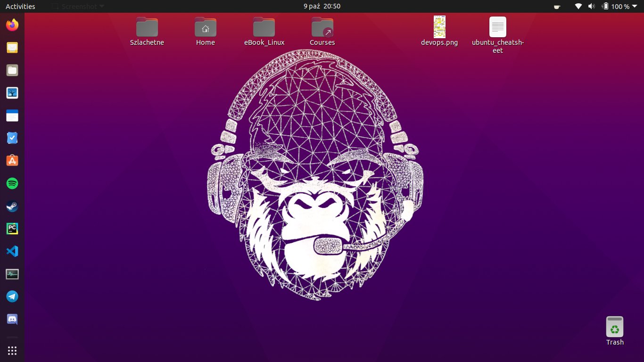The width and height of the screenshot is (644, 362).
Task: Click the caffeine cup indicator in top bar
Action: (557, 7)
